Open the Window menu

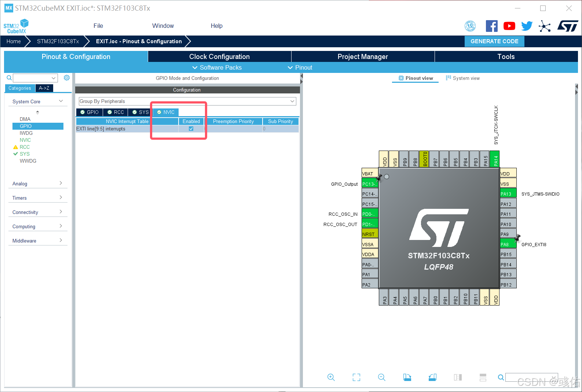point(163,26)
